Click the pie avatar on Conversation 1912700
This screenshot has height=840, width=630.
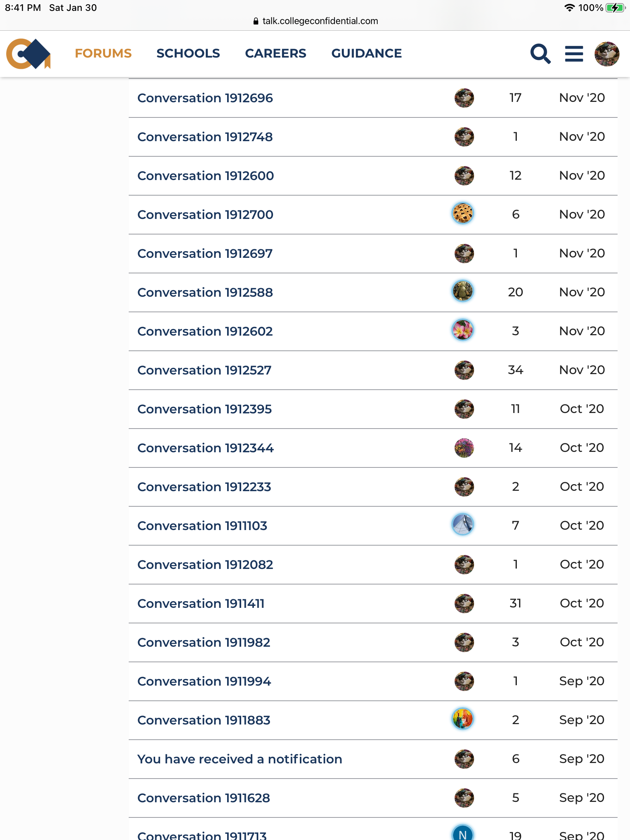(463, 214)
